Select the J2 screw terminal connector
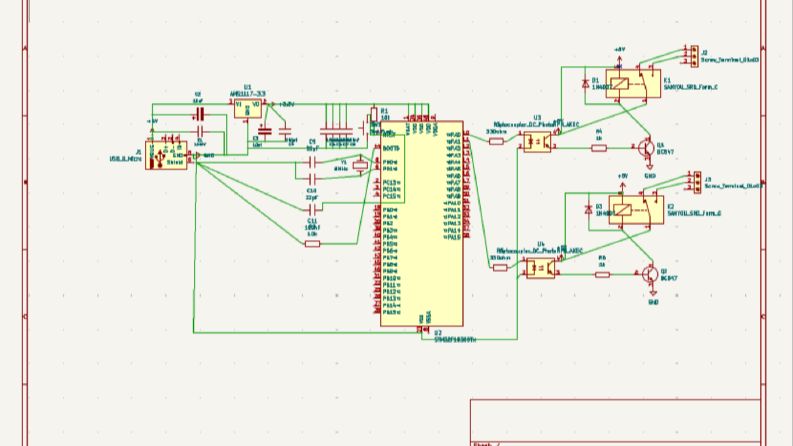The height and width of the screenshot is (446, 793). click(x=694, y=56)
